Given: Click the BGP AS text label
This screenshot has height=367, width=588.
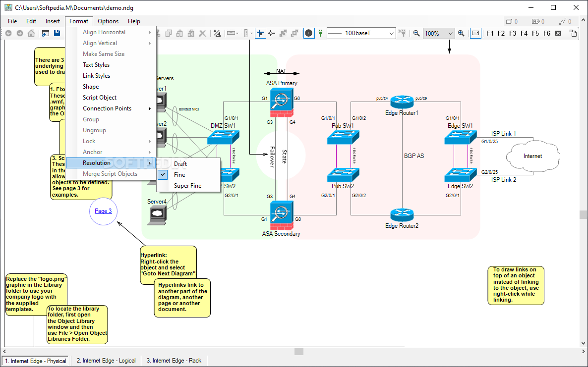Looking at the screenshot, I should point(414,156).
